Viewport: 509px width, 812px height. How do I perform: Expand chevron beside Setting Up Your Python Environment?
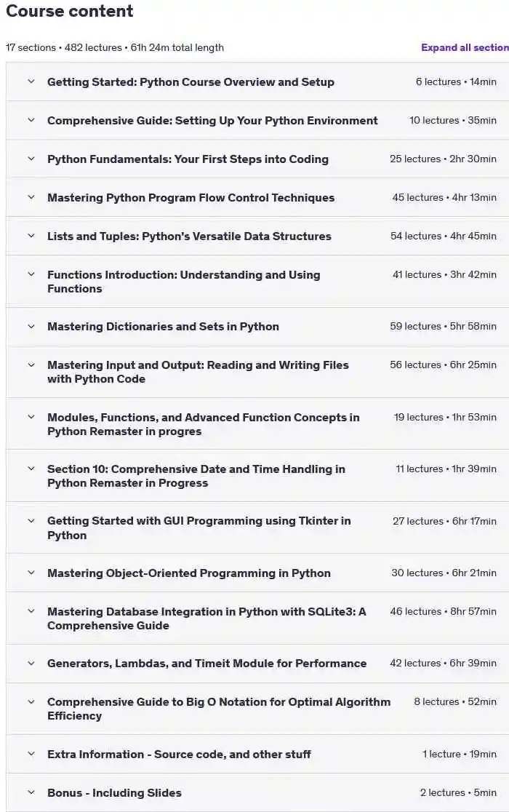31,119
